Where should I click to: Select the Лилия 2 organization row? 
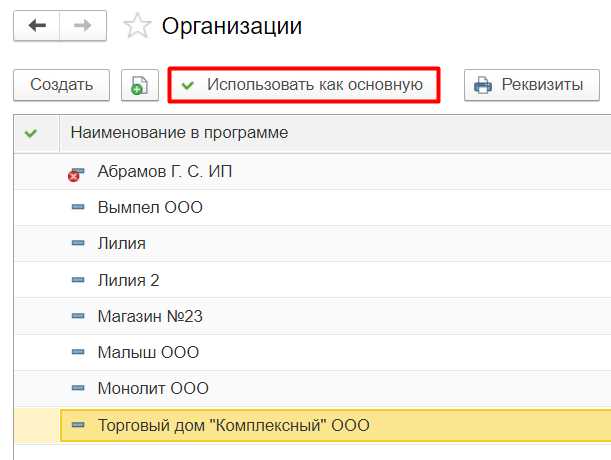(x=313, y=280)
